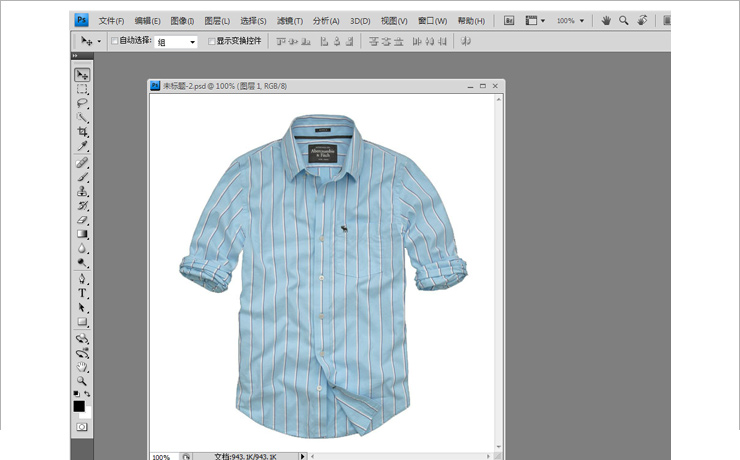Image resolution: width=740 pixels, height=460 pixels.
Task: Activate the Crop tool
Action: (x=82, y=132)
